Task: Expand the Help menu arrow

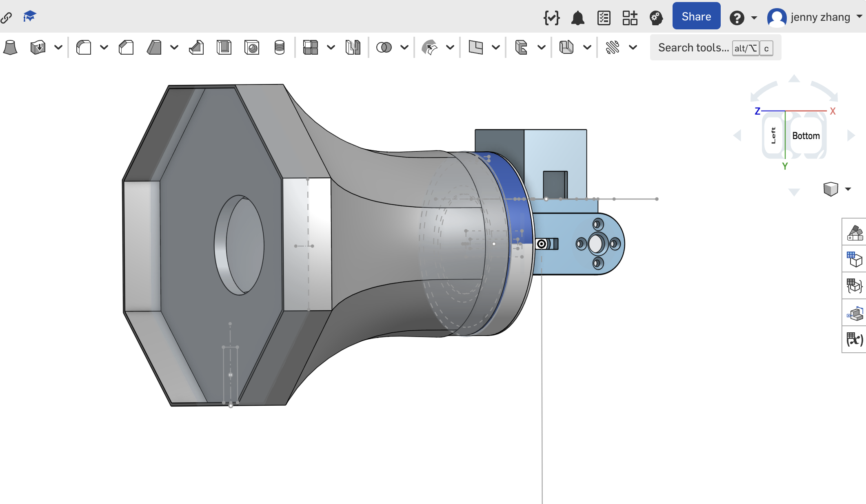Action: pos(754,18)
